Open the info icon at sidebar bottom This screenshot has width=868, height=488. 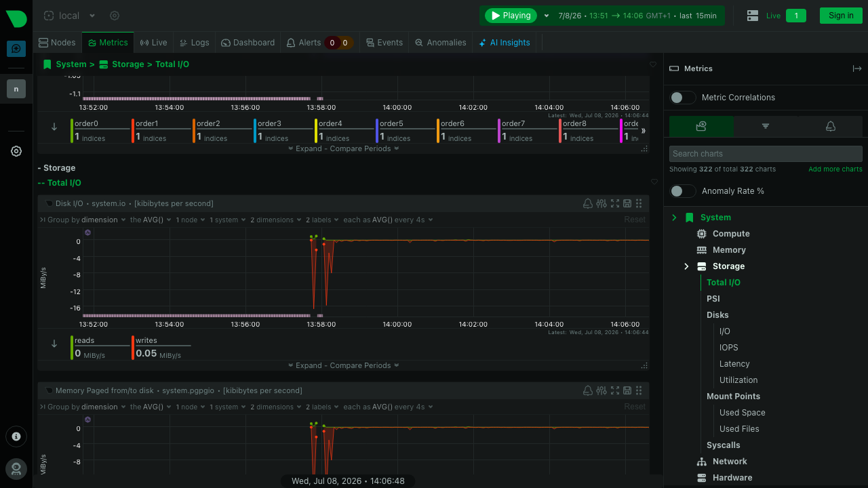point(16,436)
